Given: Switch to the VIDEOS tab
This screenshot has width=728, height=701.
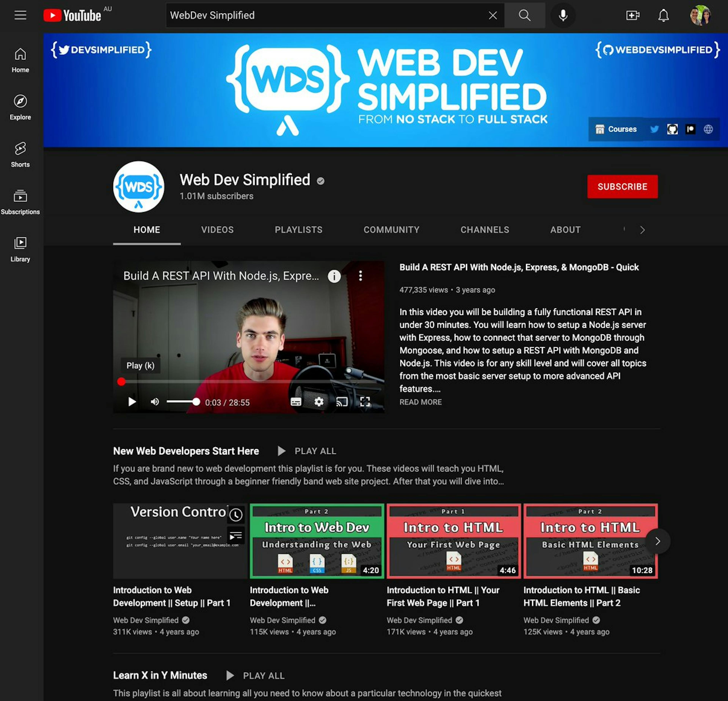Looking at the screenshot, I should click(217, 229).
